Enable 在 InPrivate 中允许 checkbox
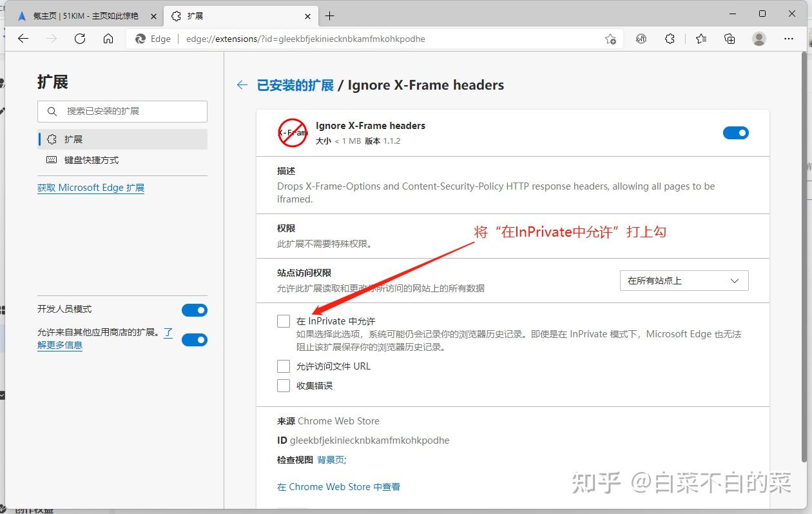 pyautogui.click(x=284, y=321)
